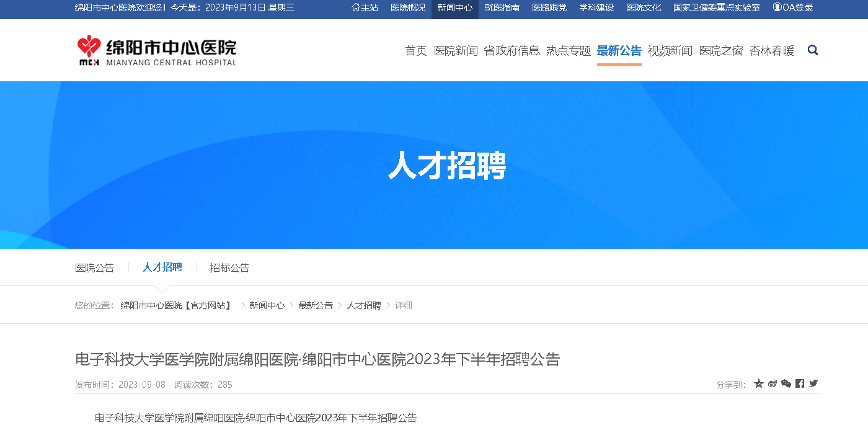Screen dimensions: 868x443
Task: Open 医院新闻 in main navigation
Action: (x=456, y=51)
